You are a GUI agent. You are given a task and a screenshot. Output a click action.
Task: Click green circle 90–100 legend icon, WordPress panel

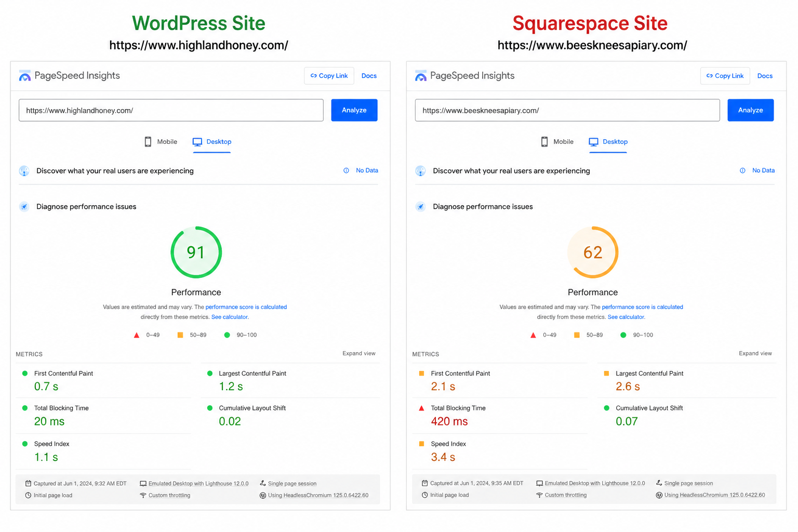pyautogui.click(x=227, y=335)
